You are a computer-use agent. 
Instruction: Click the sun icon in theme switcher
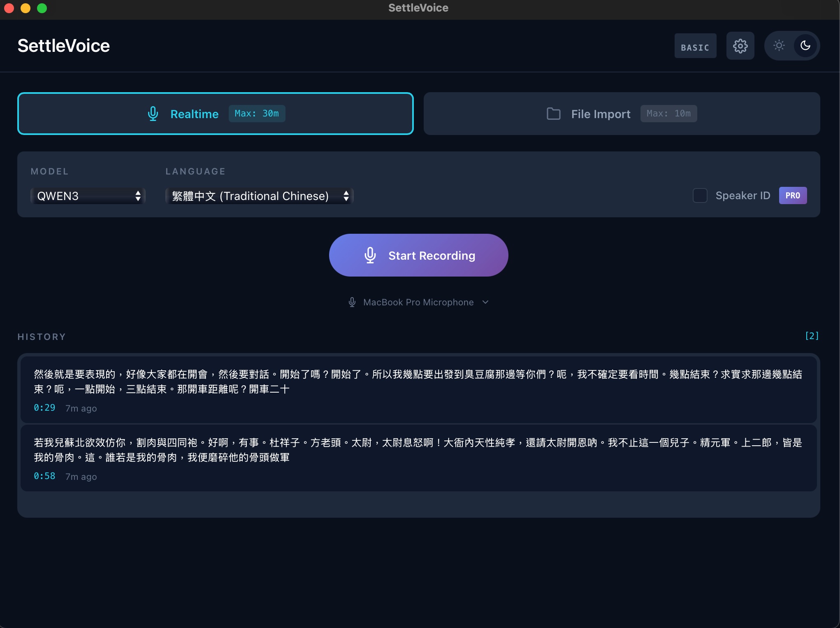pos(779,46)
